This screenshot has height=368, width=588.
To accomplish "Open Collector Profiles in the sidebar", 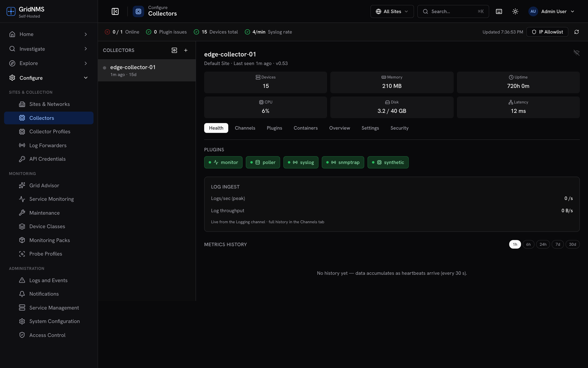I will coord(49,132).
